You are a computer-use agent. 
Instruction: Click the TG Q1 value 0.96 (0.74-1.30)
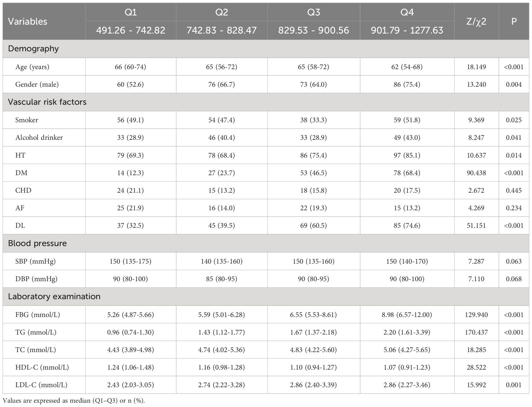[130, 332]
